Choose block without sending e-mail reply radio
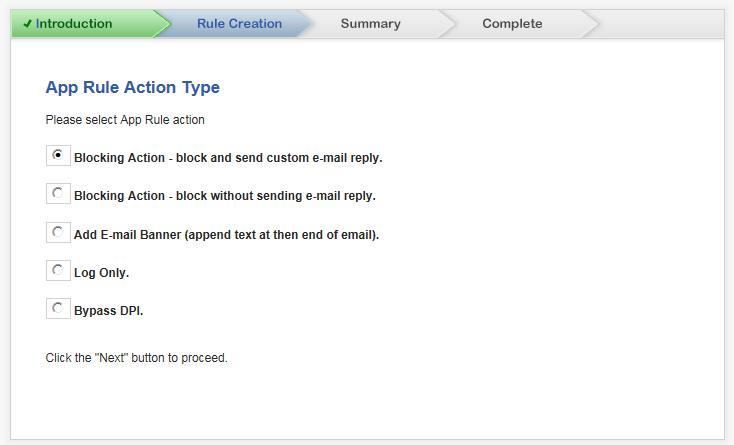 pyautogui.click(x=58, y=193)
